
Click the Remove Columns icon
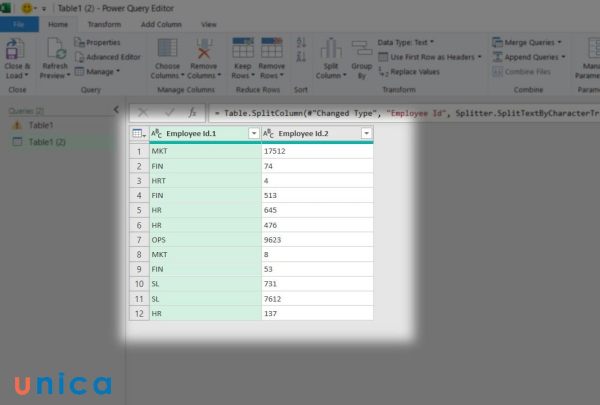(204, 50)
